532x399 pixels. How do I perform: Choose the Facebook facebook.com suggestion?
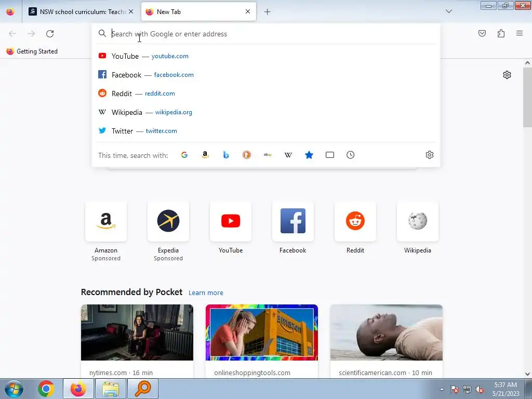[x=266, y=75]
